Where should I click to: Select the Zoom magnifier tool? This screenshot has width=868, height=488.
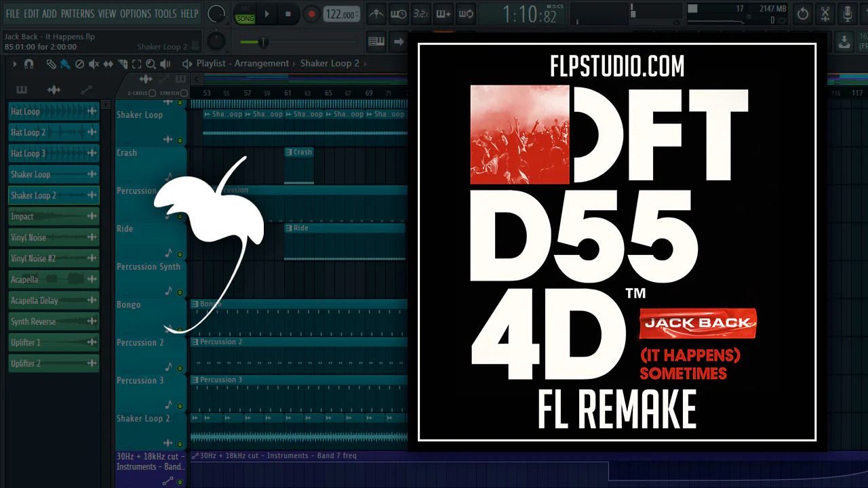click(x=151, y=64)
